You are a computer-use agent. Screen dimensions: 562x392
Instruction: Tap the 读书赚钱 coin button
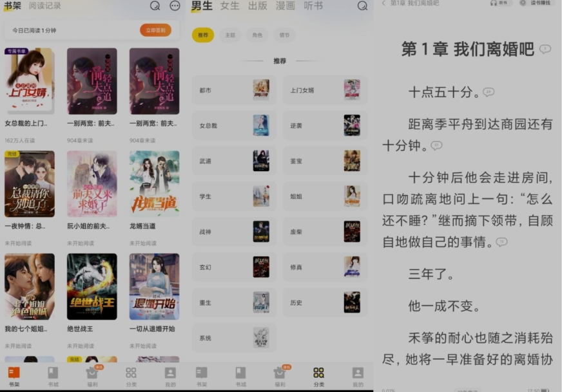coord(535,3)
